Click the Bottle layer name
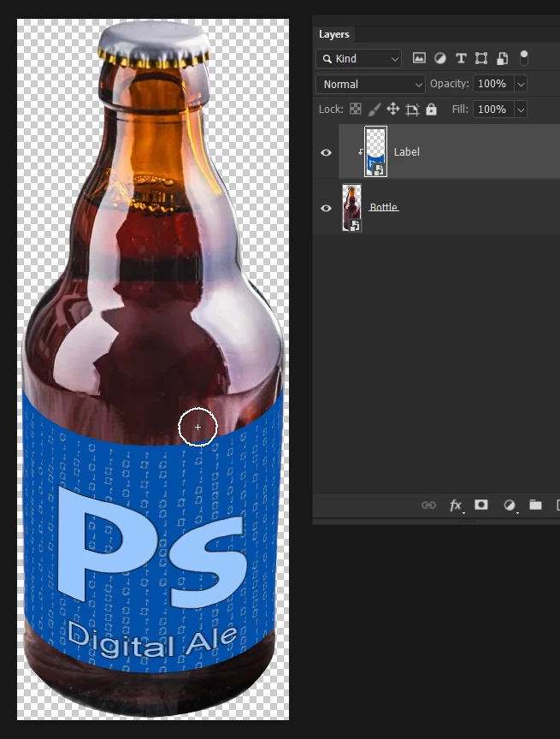Viewport: 560px width, 739px height. pyautogui.click(x=384, y=207)
